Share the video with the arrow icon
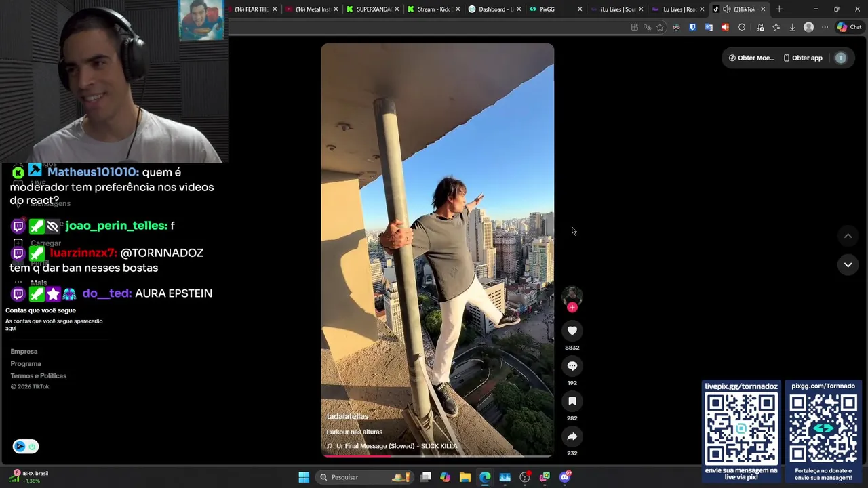 tap(572, 436)
